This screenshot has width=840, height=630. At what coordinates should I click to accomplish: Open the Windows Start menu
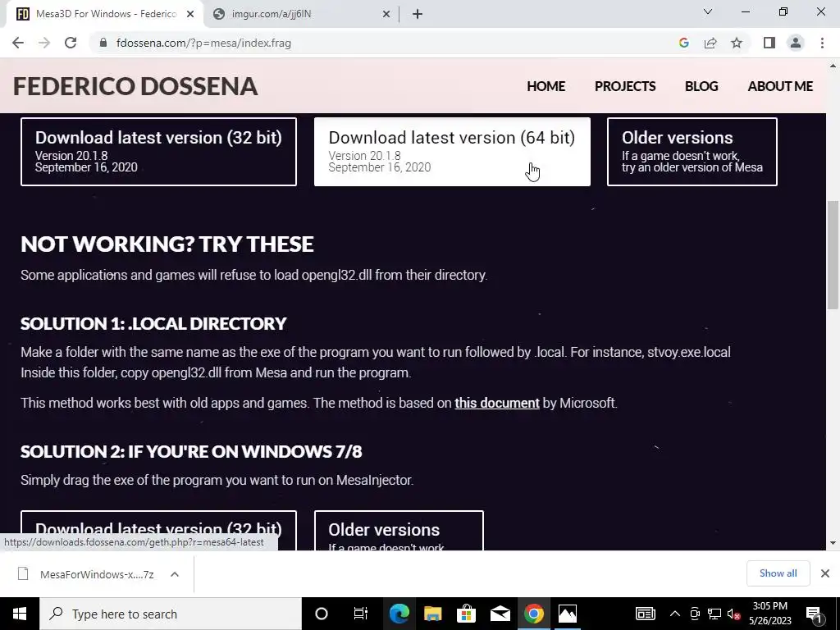tap(20, 614)
